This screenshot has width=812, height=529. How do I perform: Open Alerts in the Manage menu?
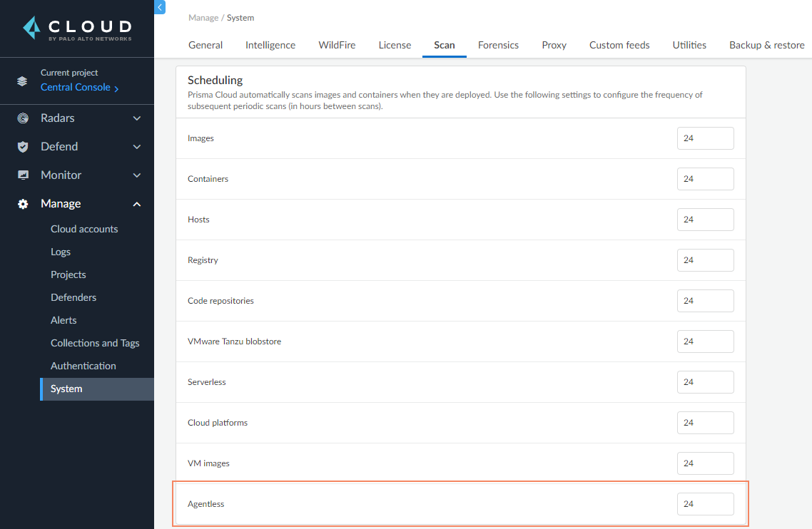64,320
